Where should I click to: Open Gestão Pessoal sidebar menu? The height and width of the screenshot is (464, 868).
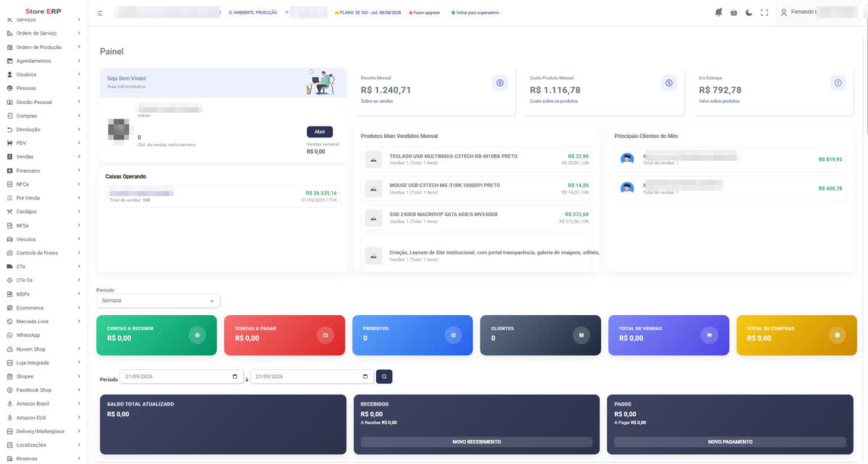tap(43, 102)
